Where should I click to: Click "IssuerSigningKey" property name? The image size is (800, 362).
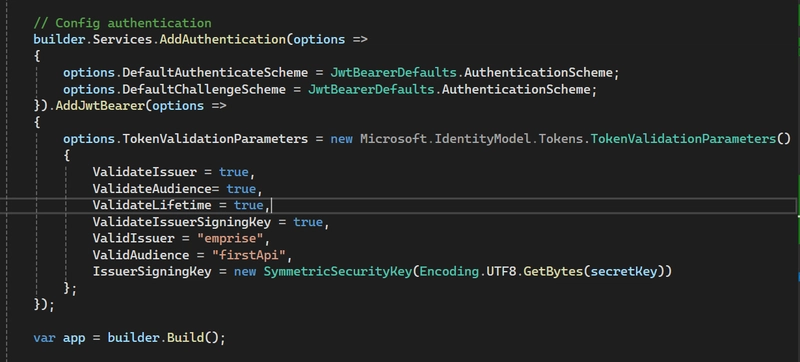tap(152, 271)
